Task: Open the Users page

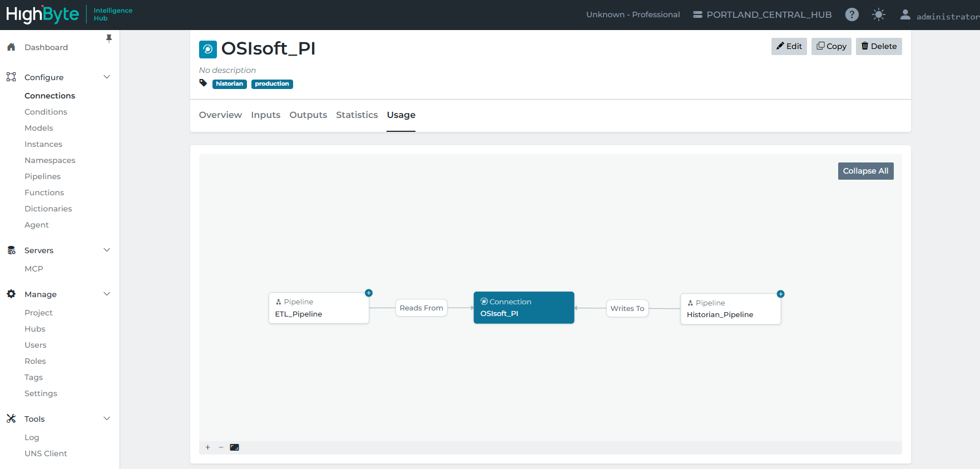Action: pos(36,345)
